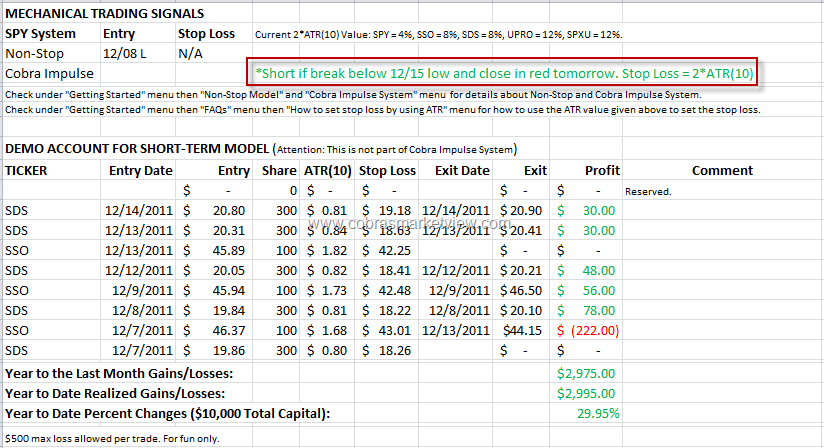Screen dimensions: 824x448
Task: Select the 20.80 entry price cell
Action: point(214,211)
